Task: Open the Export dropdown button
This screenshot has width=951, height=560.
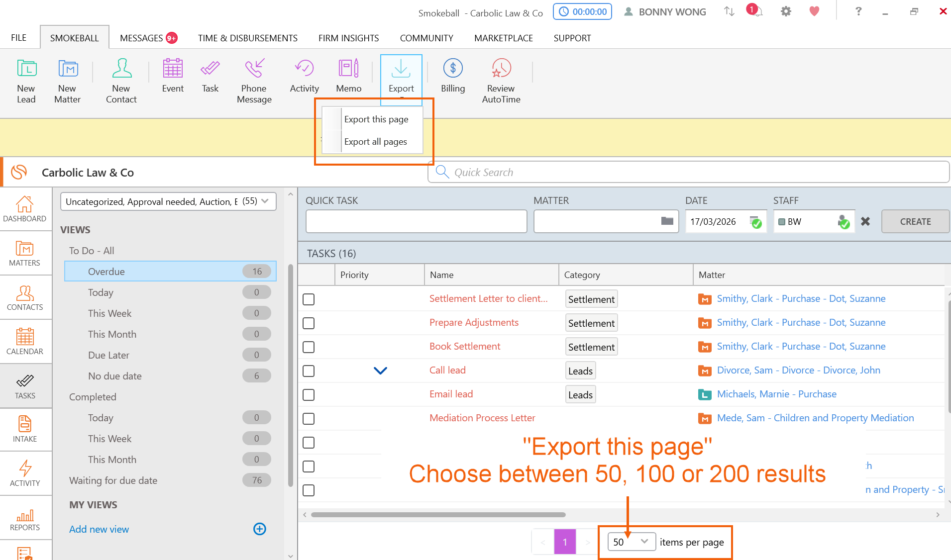Action: [x=401, y=80]
